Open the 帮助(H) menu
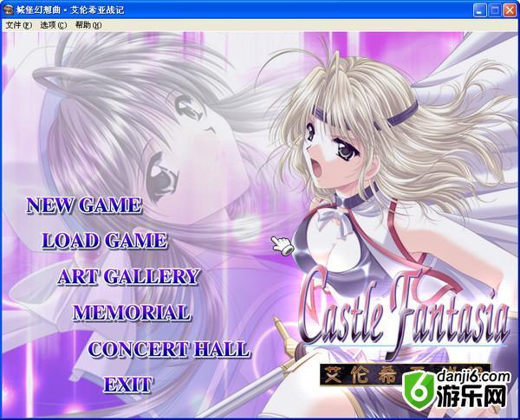This screenshot has width=520, height=420. click(88, 25)
